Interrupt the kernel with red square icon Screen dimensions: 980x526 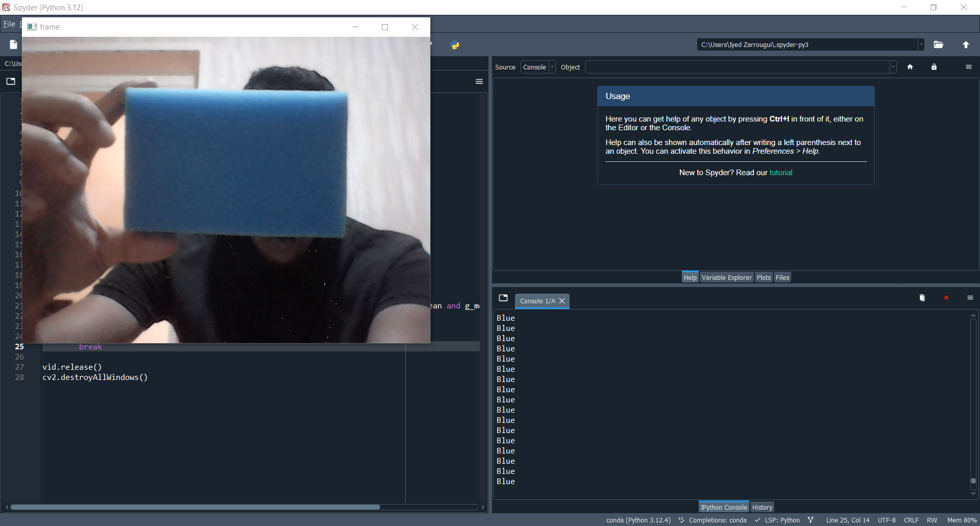pyautogui.click(x=946, y=298)
